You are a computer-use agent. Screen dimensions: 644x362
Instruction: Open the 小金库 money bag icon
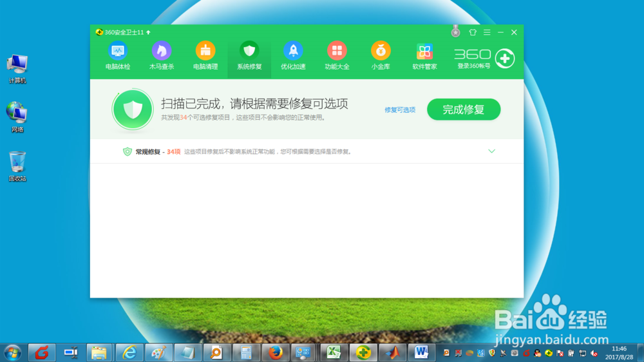click(381, 50)
